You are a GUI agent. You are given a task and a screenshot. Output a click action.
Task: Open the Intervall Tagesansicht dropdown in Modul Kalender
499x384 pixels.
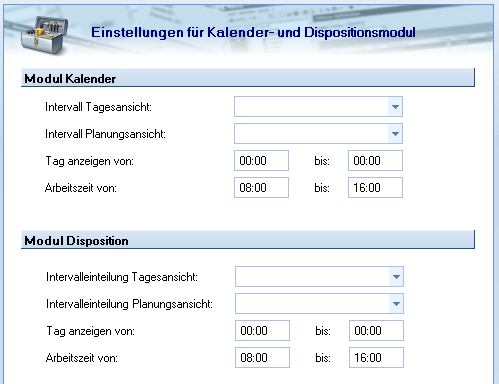(395, 107)
